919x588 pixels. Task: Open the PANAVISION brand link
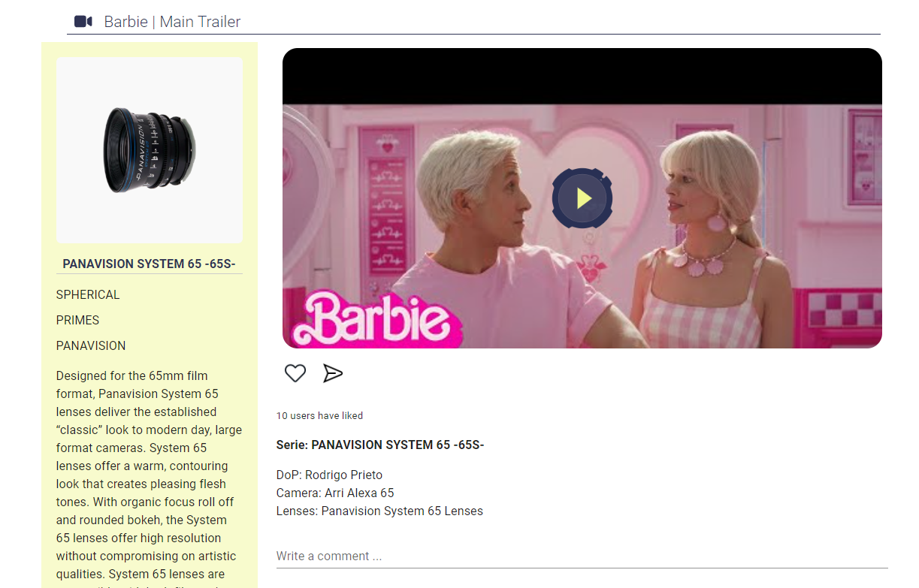click(91, 346)
